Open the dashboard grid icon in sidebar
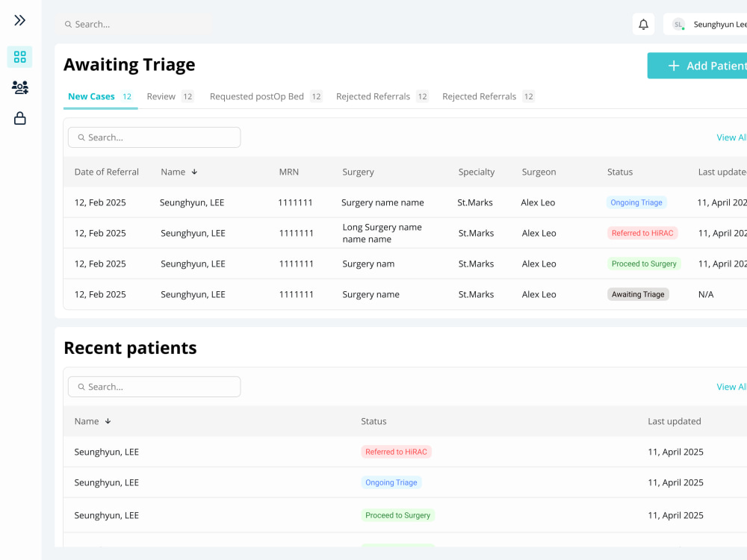 pyautogui.click(x=19, y=57)
